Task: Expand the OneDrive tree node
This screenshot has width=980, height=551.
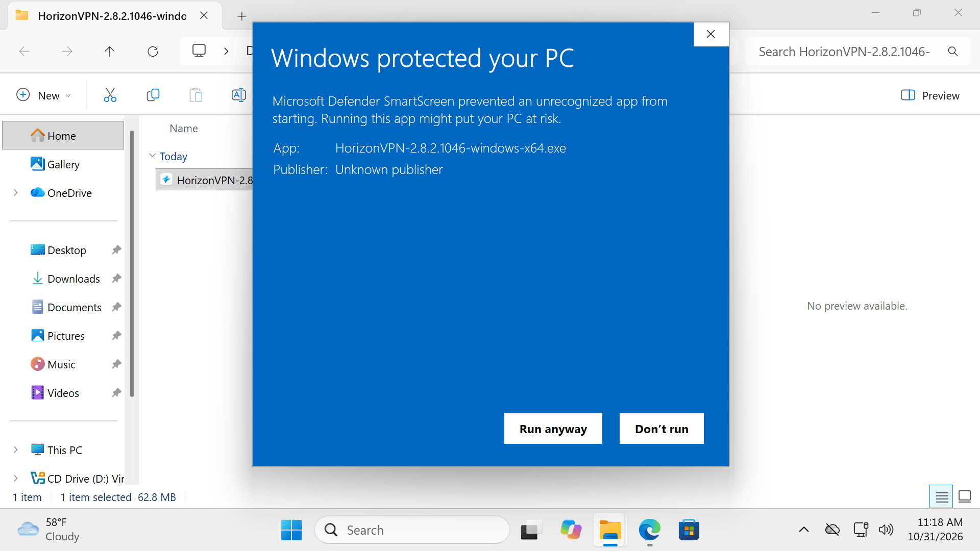Action: (x=15, y=193)
